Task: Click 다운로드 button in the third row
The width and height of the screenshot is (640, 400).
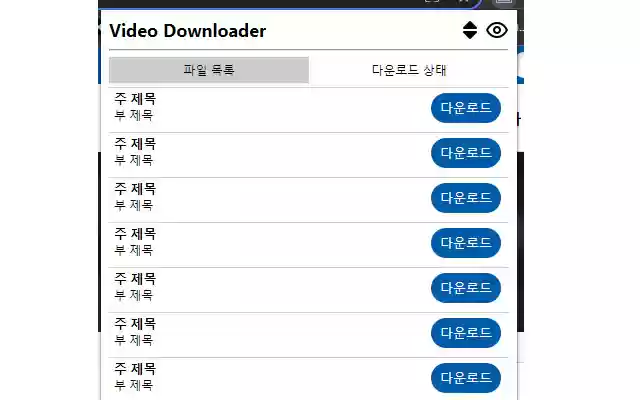Action: click(466, 198)
